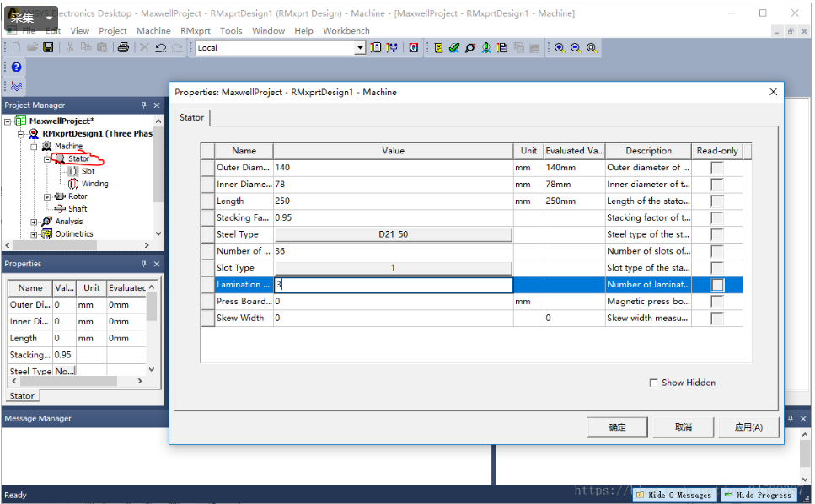Click the Paste clipboard toolbar icon

tap(102, 47)
